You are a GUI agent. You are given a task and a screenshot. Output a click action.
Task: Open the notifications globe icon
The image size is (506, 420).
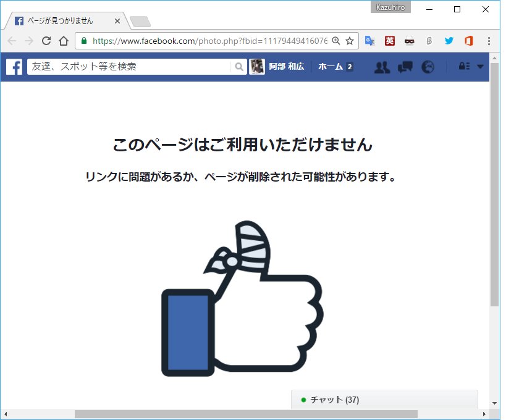tap(428, 67)
